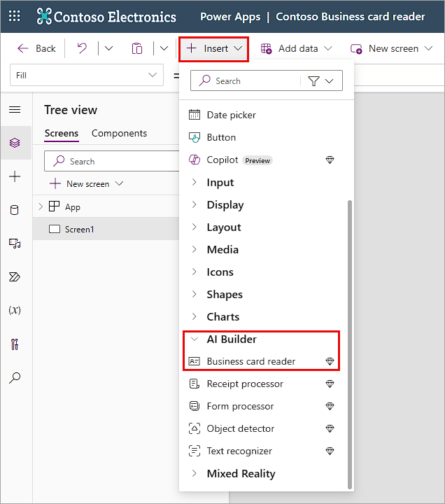Screen dimensions: 445x504
Task: Expand the Input category
Action: pyautogui.click(x=220, y=183)
